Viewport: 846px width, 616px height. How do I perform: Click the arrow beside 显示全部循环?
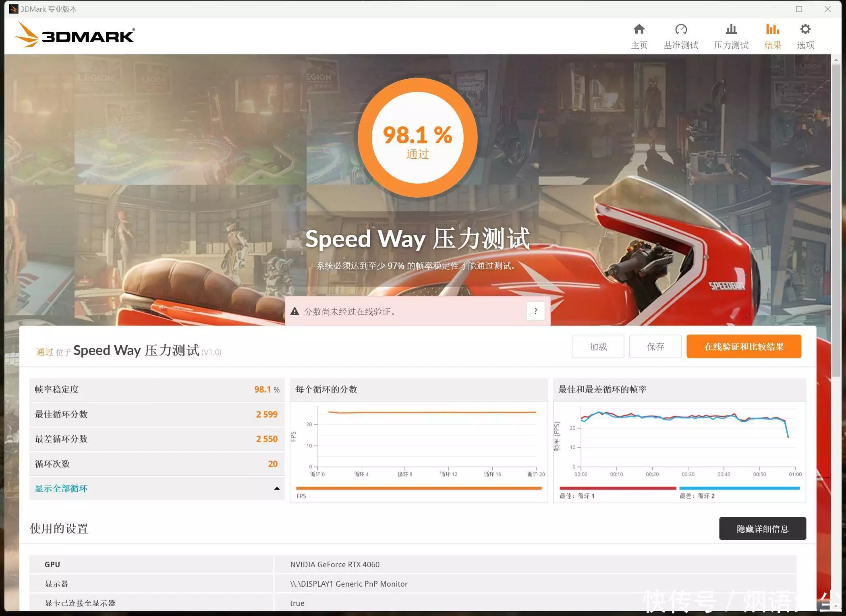(x=277, y=489)
